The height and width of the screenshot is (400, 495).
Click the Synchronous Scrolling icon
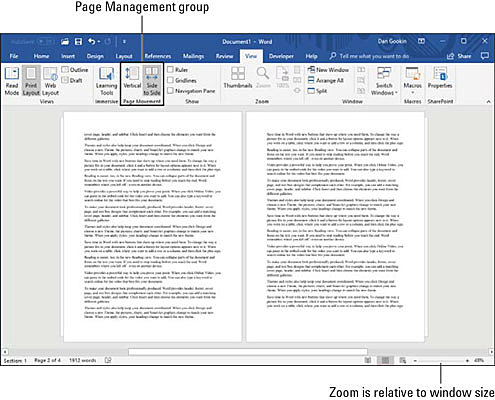tap(361, 80)
